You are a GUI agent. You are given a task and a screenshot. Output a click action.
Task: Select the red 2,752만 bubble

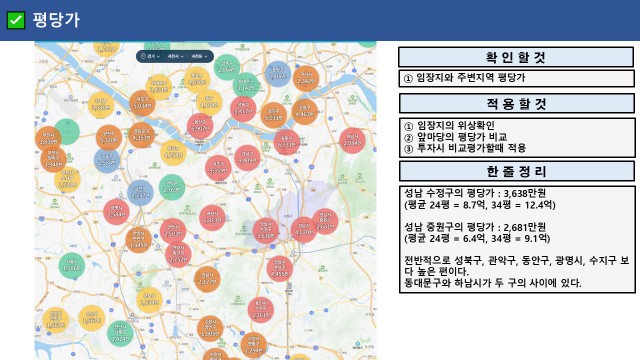click(178, 254)
